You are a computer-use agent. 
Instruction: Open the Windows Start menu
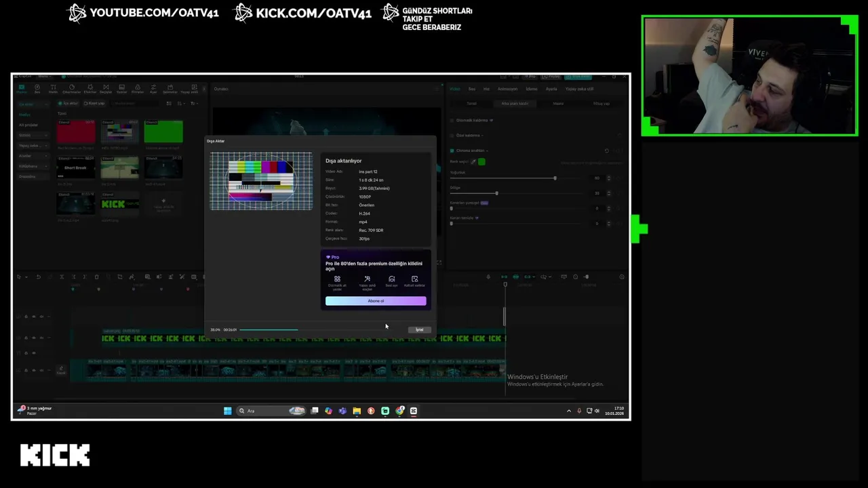point(228,411)
